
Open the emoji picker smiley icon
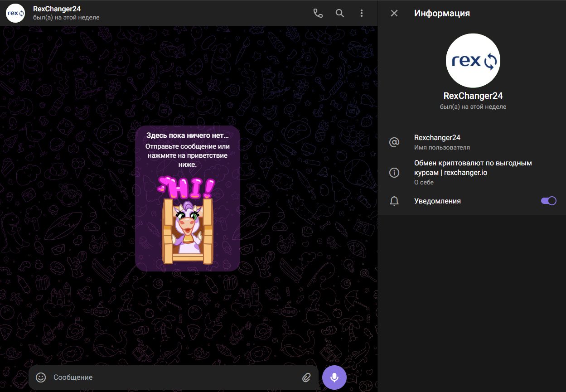[x=41, y=377]
